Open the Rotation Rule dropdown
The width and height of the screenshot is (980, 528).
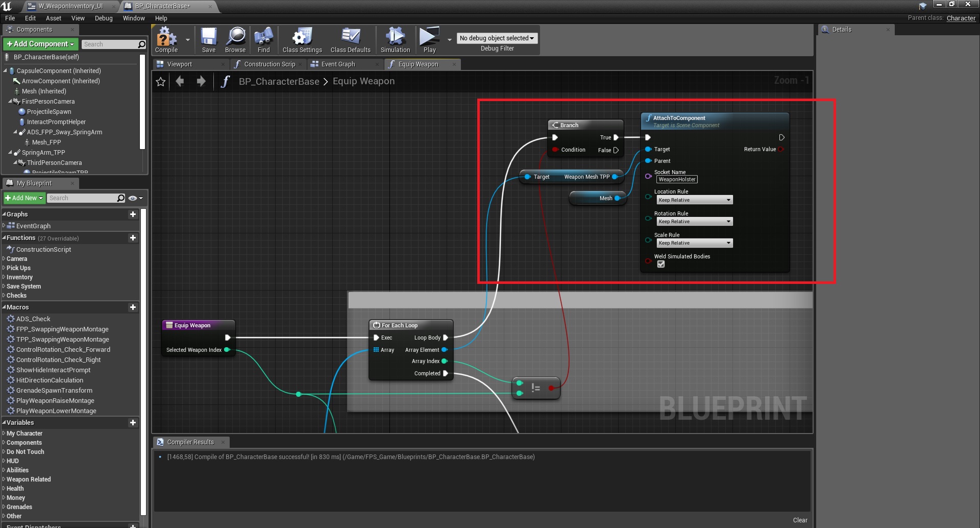click(694, 222)
